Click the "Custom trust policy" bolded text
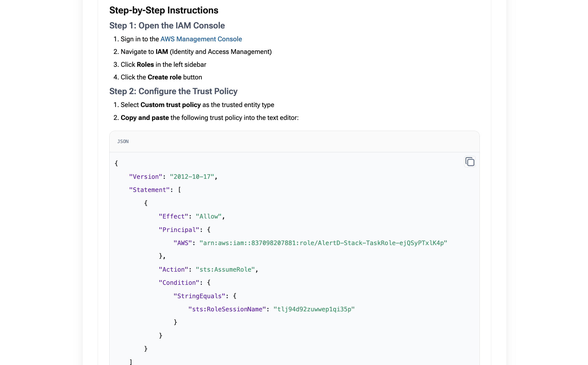 point(170,105)
